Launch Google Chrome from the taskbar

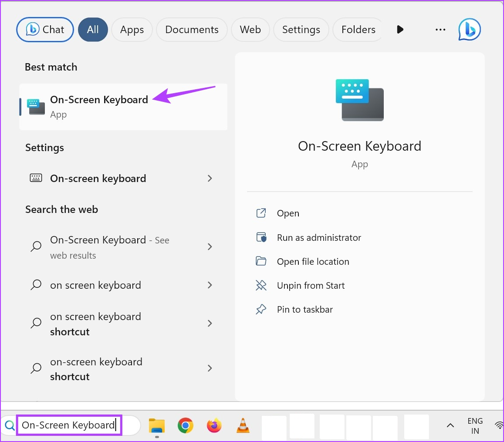point(186,425)
